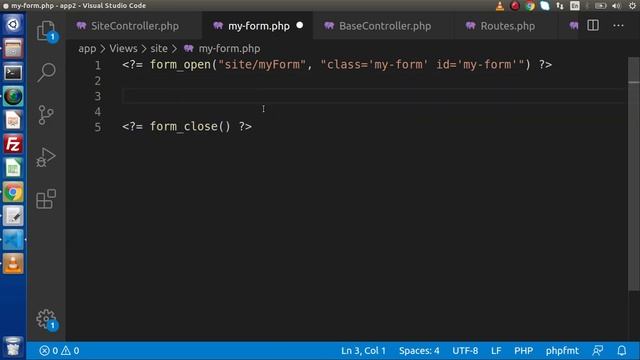The height and width of the screenshot is (360, 640).
Task: Change encoding via 'UTF-8'
Action: (465, 351)
